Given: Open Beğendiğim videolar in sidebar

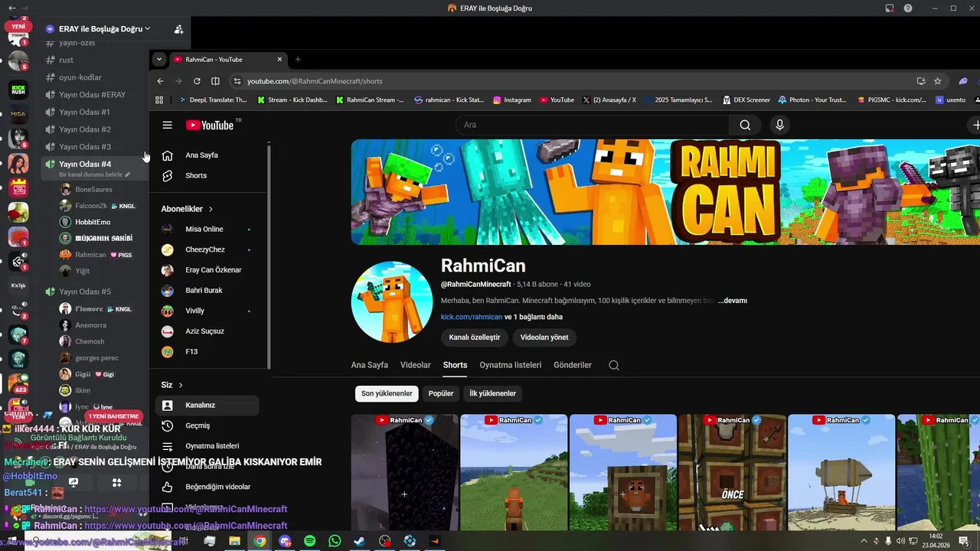Looking at the screenshot, I should click(x=207, y=487).
